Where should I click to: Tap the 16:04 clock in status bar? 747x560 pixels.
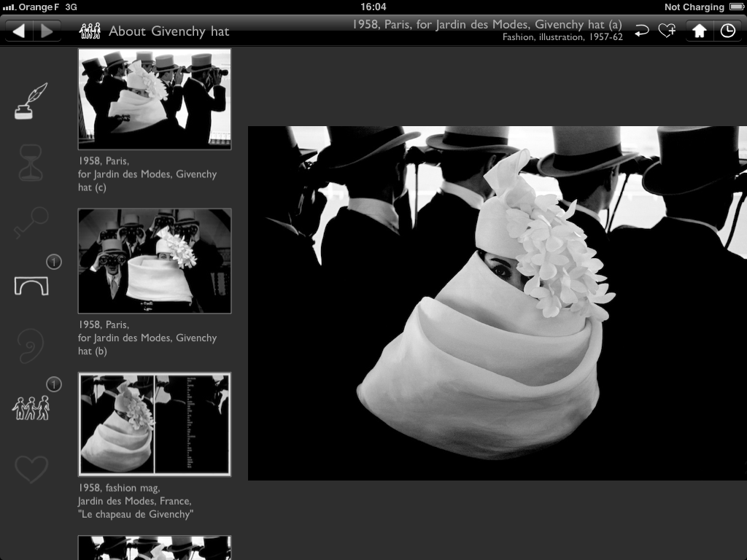tap(373, 7)
